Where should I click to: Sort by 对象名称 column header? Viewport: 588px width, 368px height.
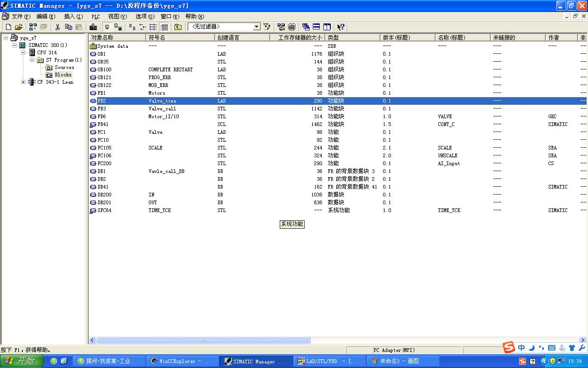pyautogui.click(x=117, y=38)
